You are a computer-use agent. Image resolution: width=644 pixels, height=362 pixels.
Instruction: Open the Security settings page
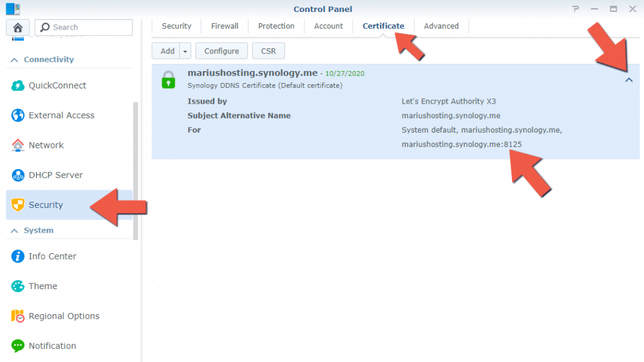(45, 205)
